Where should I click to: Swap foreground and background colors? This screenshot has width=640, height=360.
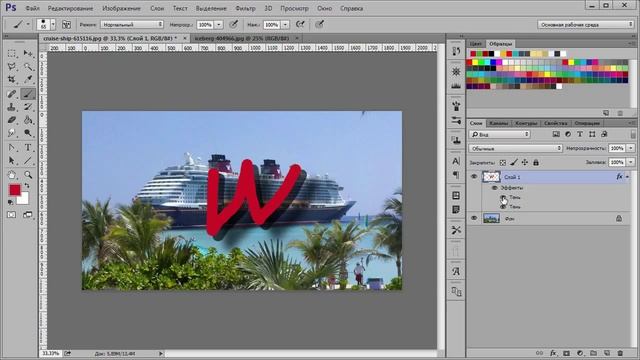27,186
